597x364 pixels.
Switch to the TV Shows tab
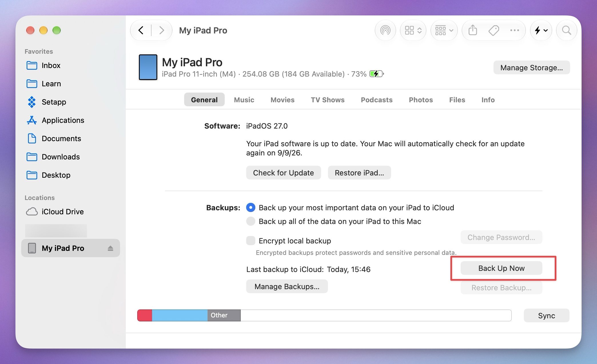[328, 100]
